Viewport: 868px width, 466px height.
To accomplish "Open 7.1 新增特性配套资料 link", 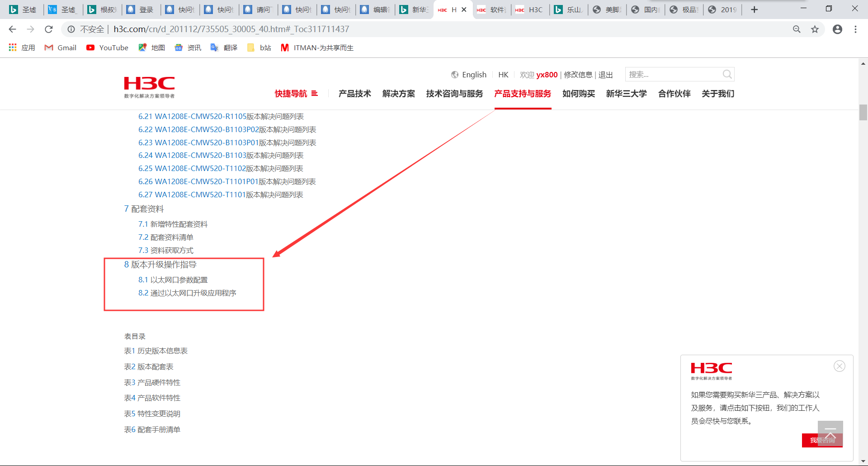I will 173,224.
